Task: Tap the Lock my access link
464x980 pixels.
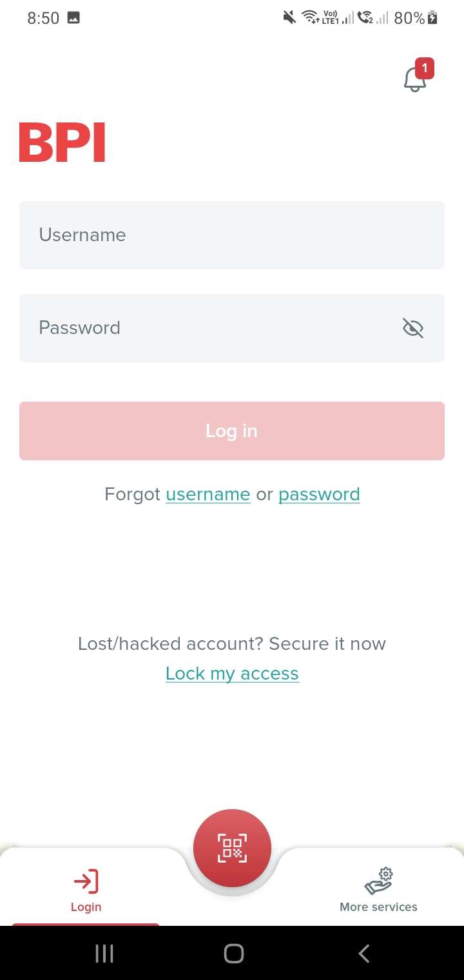Action: [232, 674]
